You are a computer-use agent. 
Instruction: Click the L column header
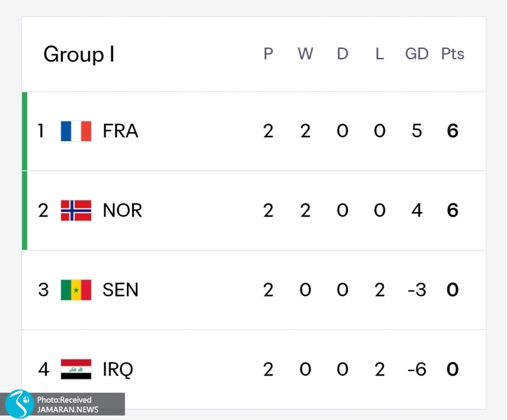point(380,53)
